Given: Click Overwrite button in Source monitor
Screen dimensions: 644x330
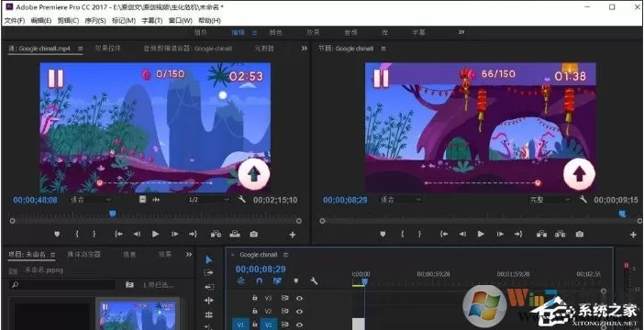Looking at the screenshot, I should tap(235, 234).
